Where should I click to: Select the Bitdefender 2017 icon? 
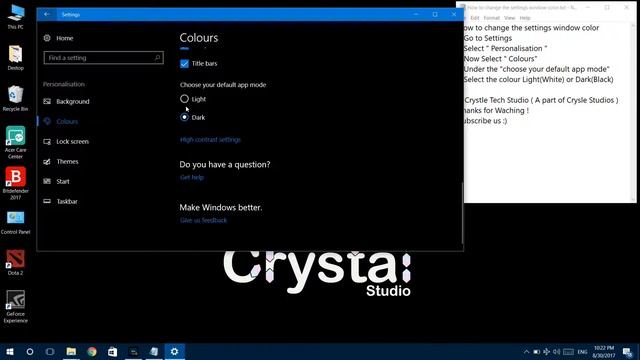click(x=16, y=183)
